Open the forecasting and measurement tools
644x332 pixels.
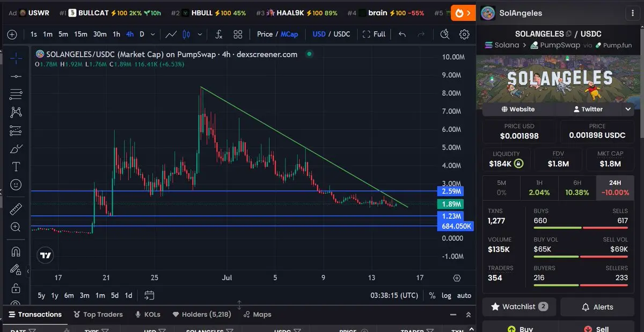(16, 130)
